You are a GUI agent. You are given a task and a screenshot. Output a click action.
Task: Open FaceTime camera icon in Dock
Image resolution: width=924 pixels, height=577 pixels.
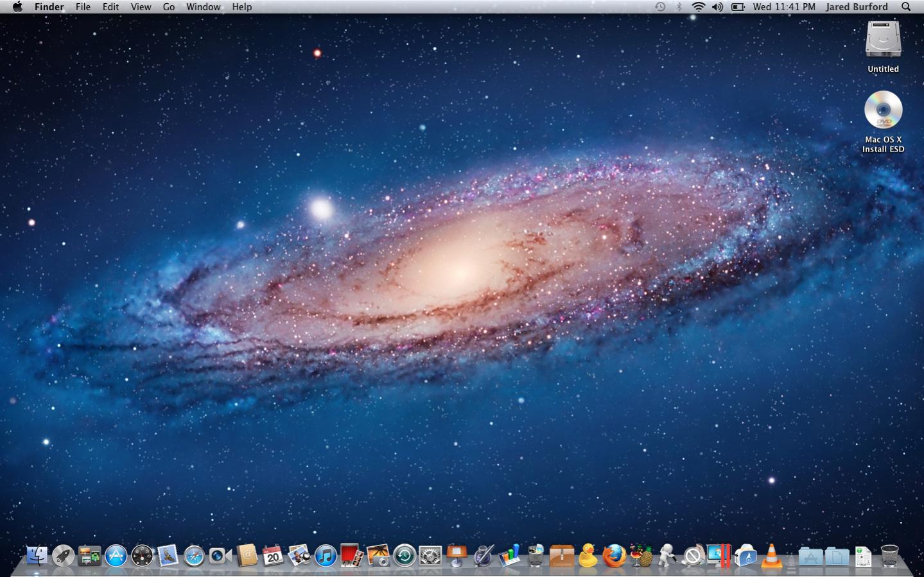[220, 555]
